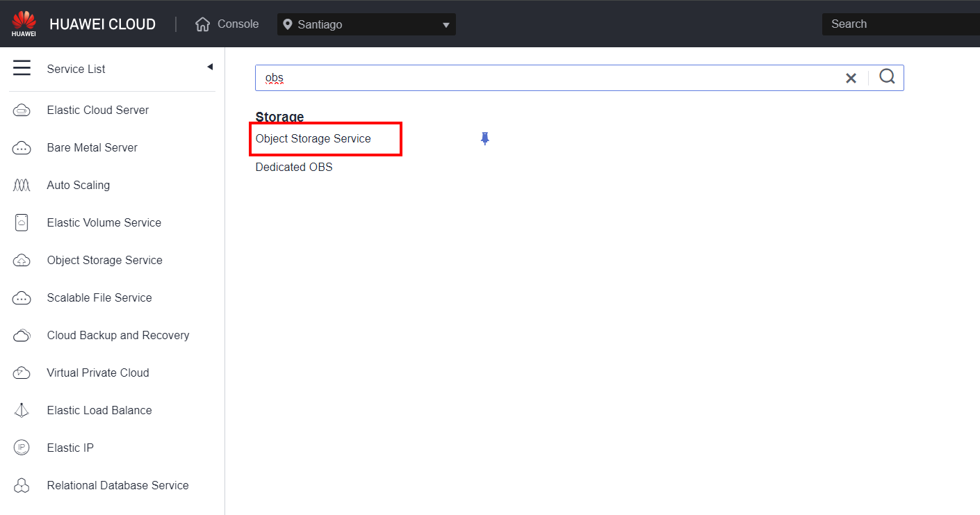This screenshot has width=980, height=515.
Task: Select the Auto Scaling icon
Action: click(22, 186)
